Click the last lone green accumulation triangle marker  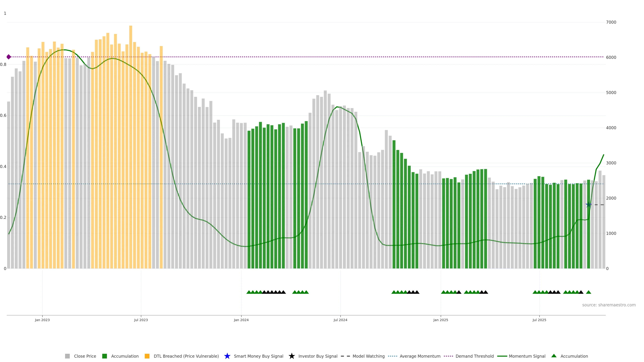588,292
